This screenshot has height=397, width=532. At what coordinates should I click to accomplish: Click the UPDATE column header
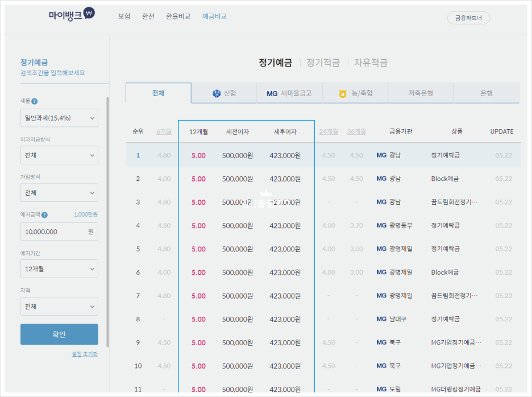tap(502, 131)
